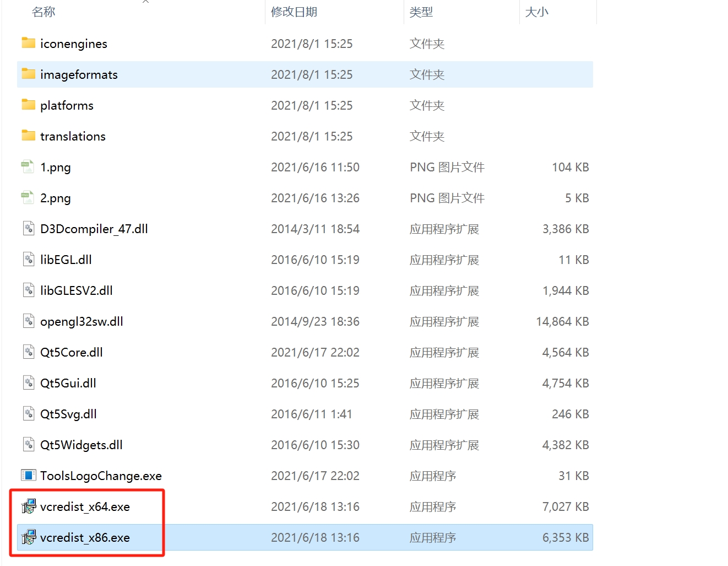Select the imageformats folder icon
Image resolution: width=728 pixels, height=566 pixels.
[29, 74]
